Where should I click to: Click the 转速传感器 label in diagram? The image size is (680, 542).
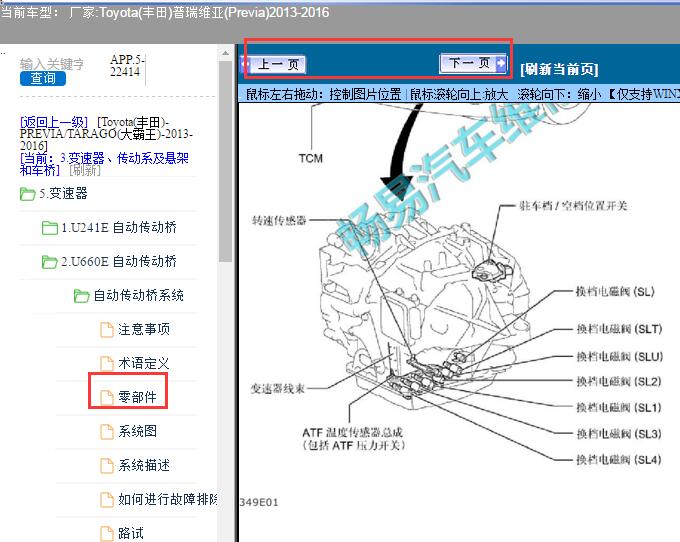pyautogui.click(x=279, y=221)
